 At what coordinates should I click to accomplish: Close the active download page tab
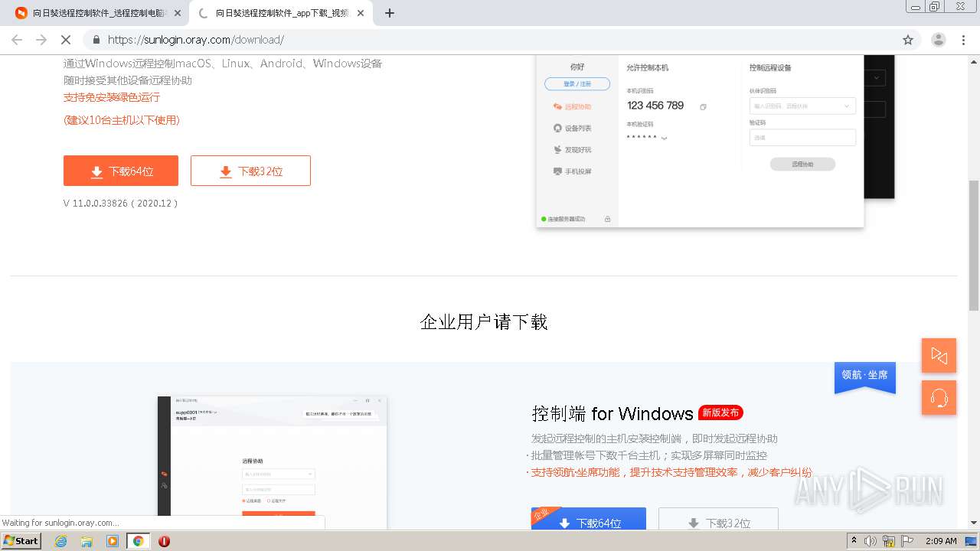click(361, 13)
